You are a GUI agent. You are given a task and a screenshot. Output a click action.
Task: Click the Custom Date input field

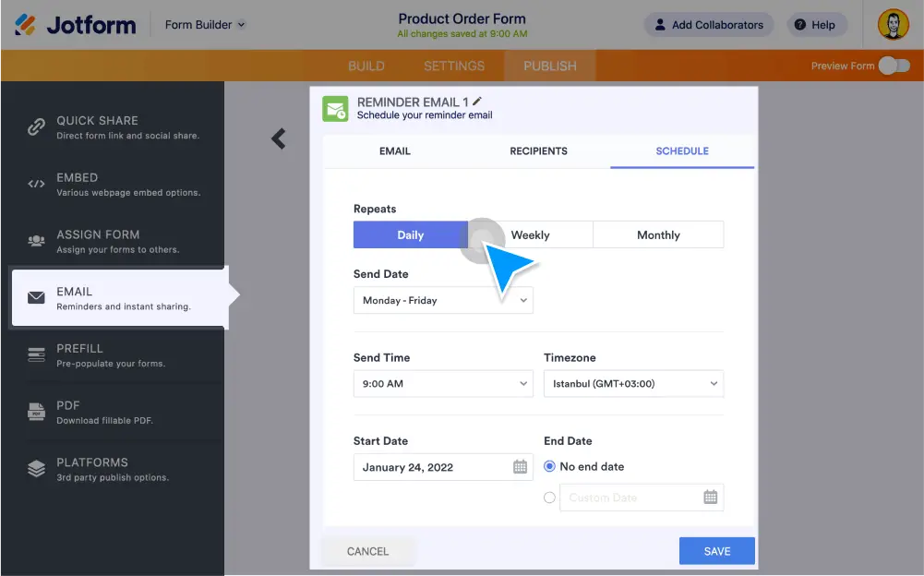pos(628,498)
